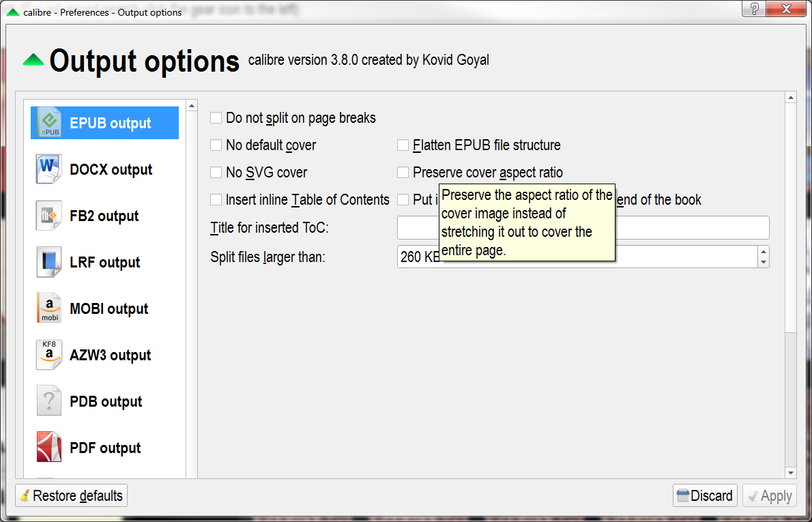Toggle the No default cover checkbox

(216, 145)
